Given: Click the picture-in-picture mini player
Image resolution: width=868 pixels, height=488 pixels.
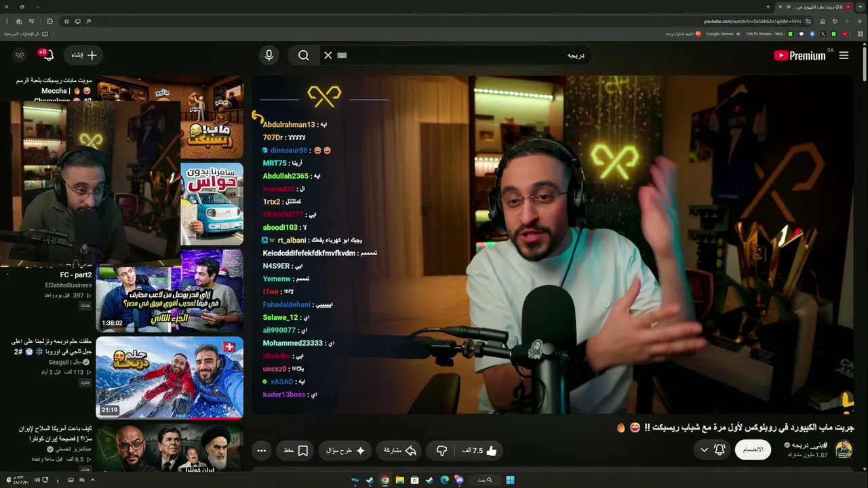Looking at the screenshot, I should [x=91, y=183].
